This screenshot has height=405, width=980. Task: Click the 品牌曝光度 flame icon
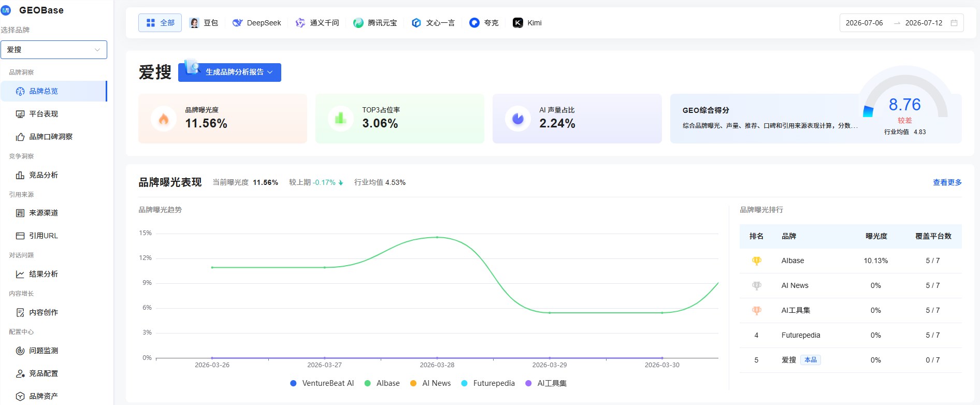click(164, 119)
